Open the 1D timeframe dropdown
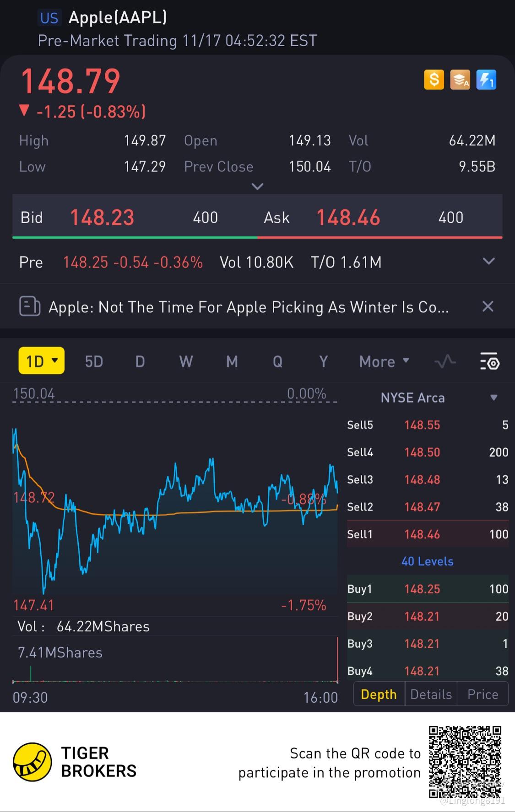 (x=42, y=361)
